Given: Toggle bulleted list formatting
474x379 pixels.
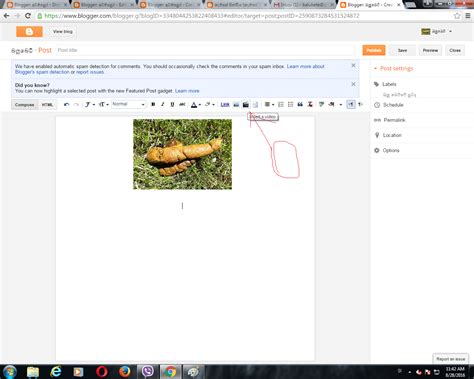Looking at the screenshot, I should pos(291,105).
